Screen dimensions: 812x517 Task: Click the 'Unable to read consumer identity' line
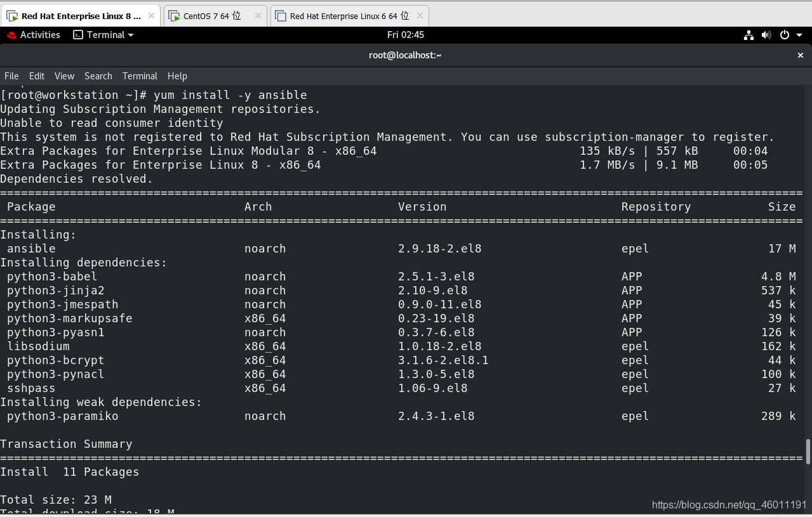pyautogui.click(x=112, y=123)
